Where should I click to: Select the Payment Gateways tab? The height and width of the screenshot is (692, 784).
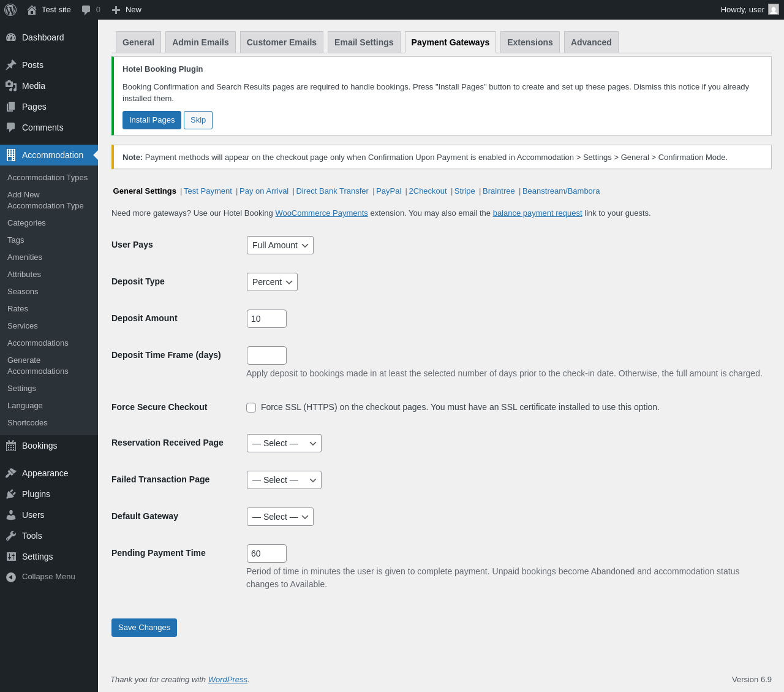click(450, 42)
